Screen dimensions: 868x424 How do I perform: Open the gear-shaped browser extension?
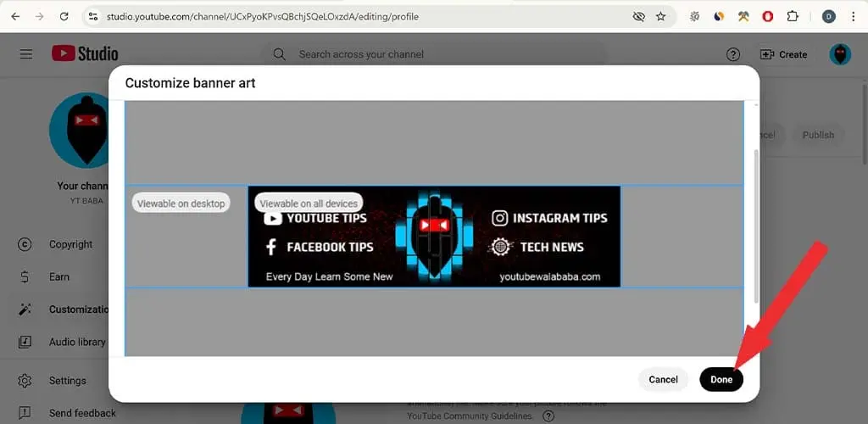694,17
